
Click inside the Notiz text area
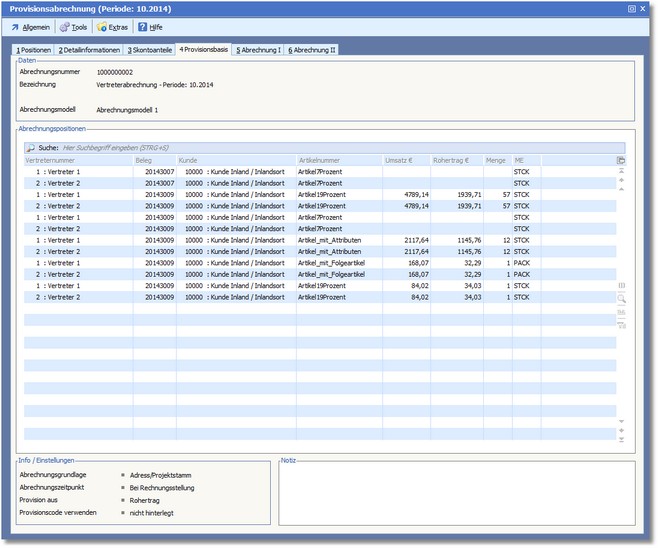tap(455, 493)
